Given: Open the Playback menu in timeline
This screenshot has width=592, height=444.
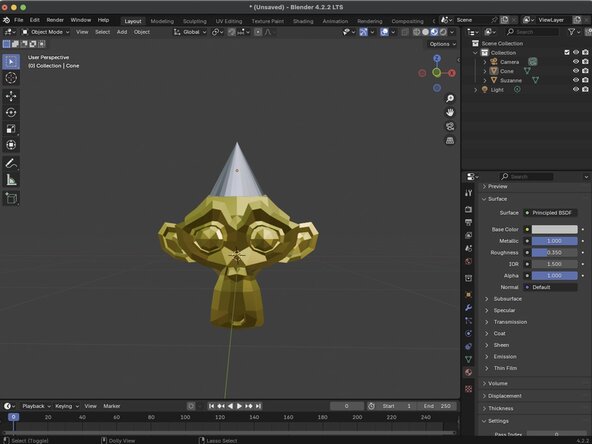Looking at the screenshot, I should (x=36, y=406).
